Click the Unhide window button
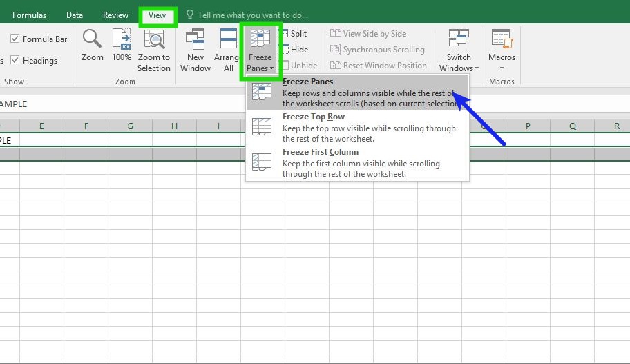The height and width of the screenshot is (364, 630). [x=300, y=65]
